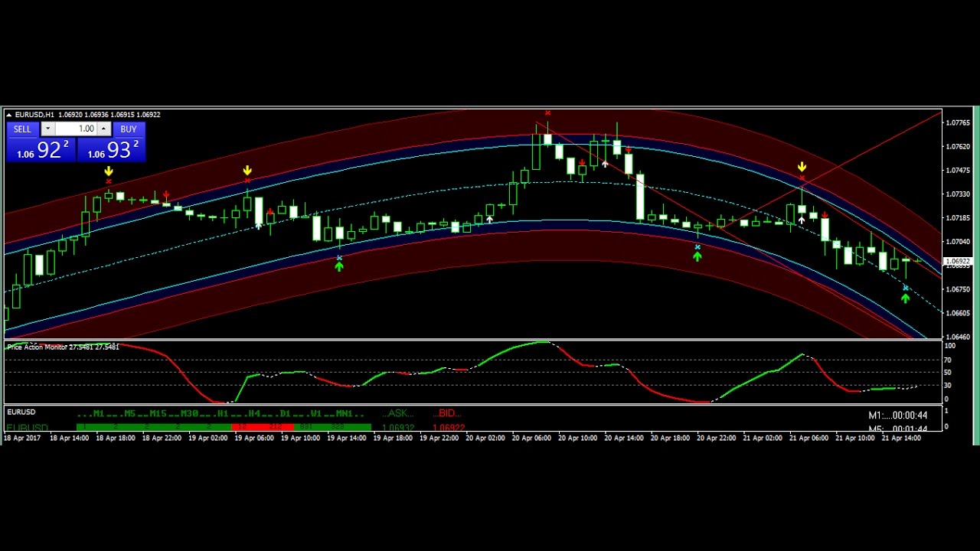
Task: Click the ASK label in bottom panel
Action: [x=400, y=414]
